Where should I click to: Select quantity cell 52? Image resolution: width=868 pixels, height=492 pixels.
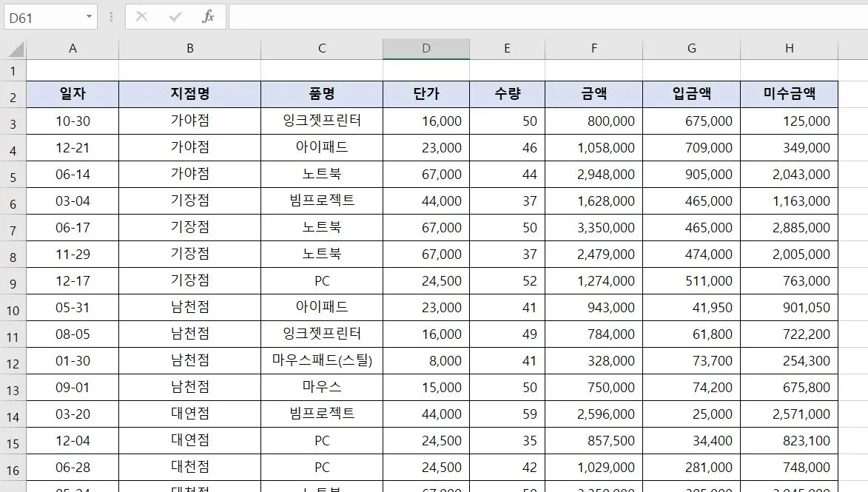[x=507, y=281]
